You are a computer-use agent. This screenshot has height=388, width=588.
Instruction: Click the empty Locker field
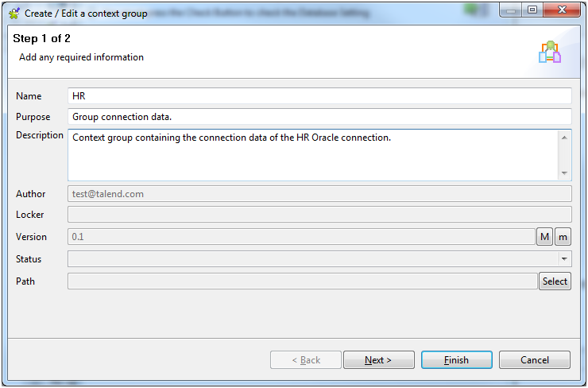click(319, 214)
